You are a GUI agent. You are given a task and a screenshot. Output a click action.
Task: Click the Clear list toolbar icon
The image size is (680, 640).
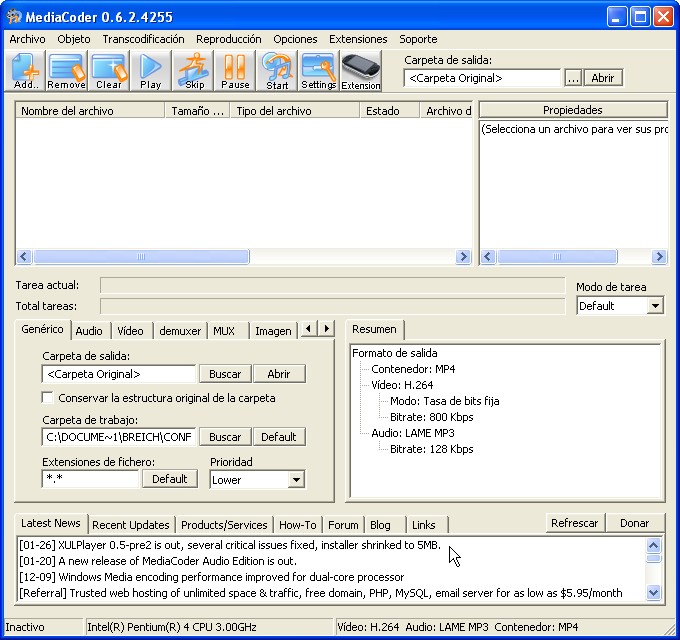click(108, 71)
